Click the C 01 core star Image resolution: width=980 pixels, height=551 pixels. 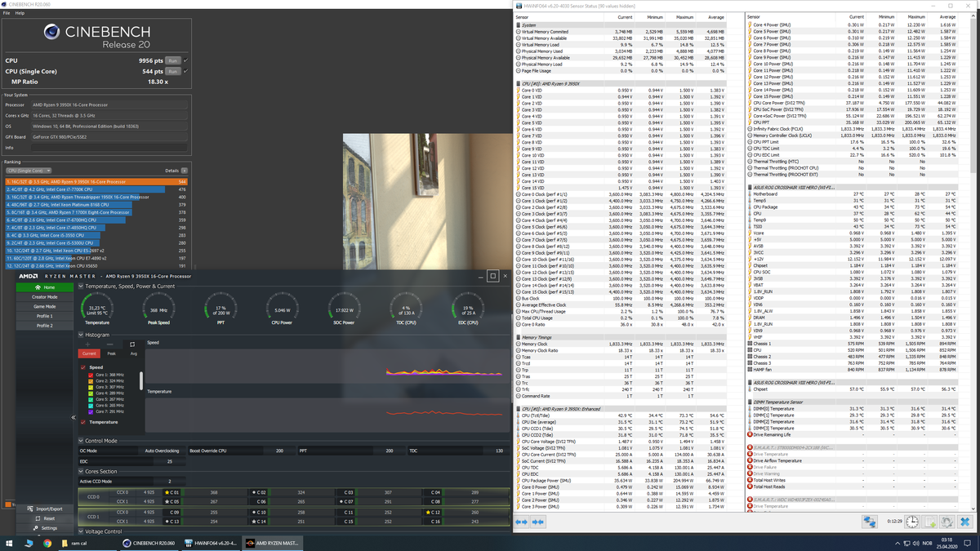pos(167,492)
